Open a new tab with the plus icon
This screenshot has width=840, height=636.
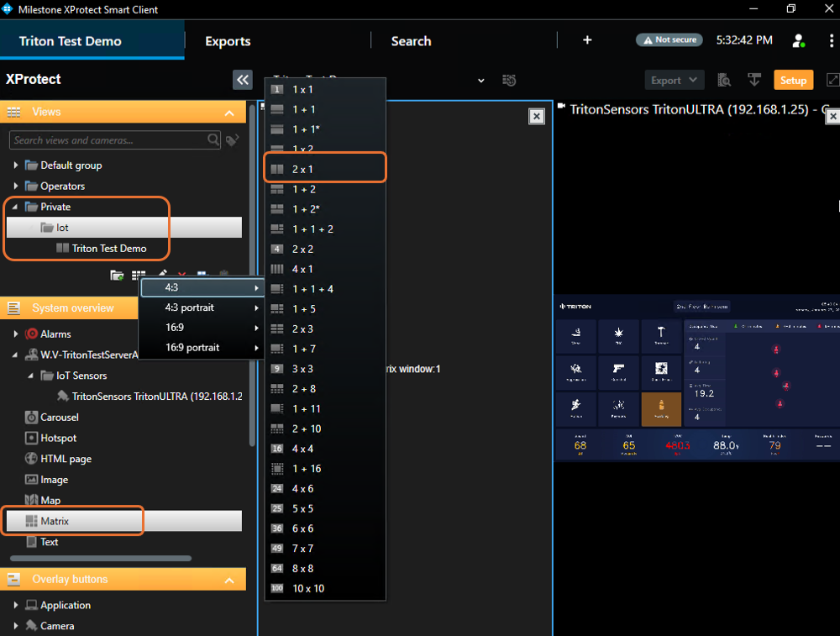(587, 40)
